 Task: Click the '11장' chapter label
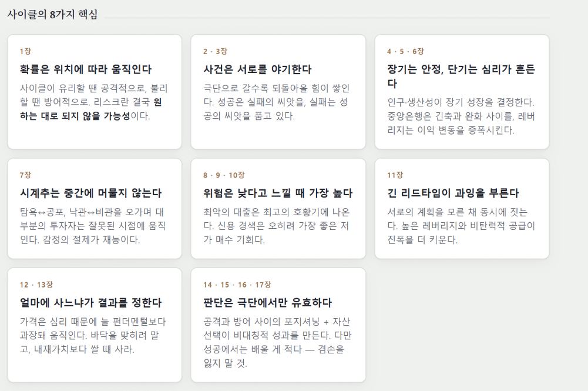click(395, 175)
